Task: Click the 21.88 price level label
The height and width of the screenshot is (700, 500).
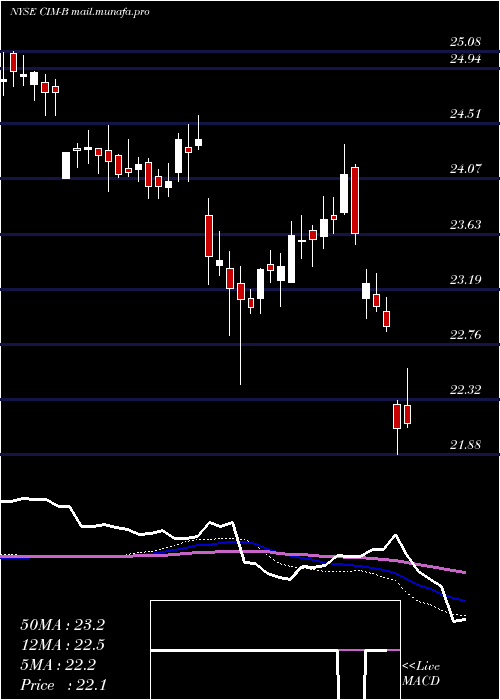Action: [465, 445]
